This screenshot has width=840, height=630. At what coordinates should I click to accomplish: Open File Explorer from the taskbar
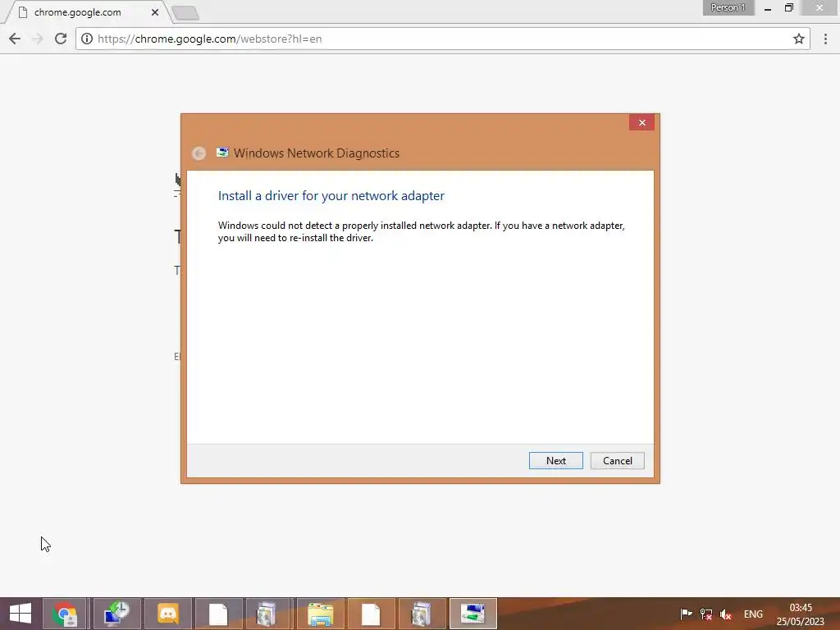click(x=321, y=614)
